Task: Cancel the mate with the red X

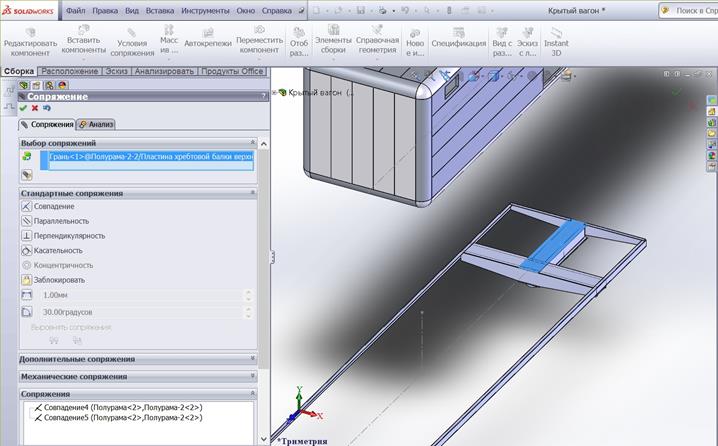Action: tap(35, 108)
